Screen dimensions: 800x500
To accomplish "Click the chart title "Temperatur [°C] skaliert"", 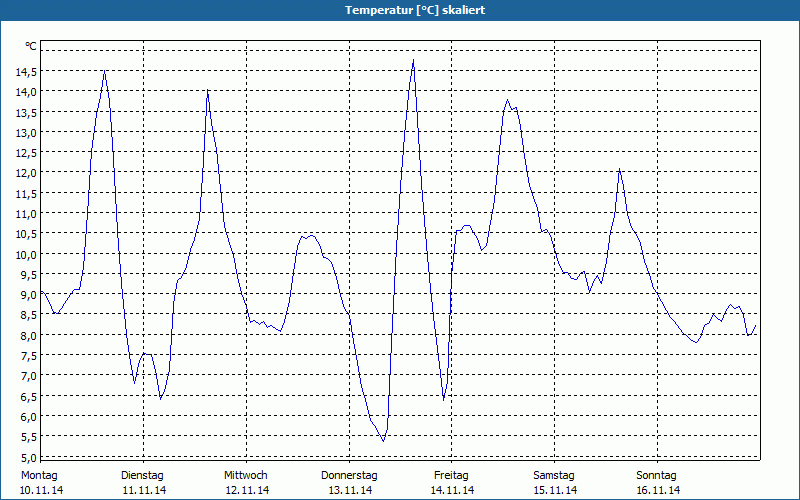I will [400, 10].
